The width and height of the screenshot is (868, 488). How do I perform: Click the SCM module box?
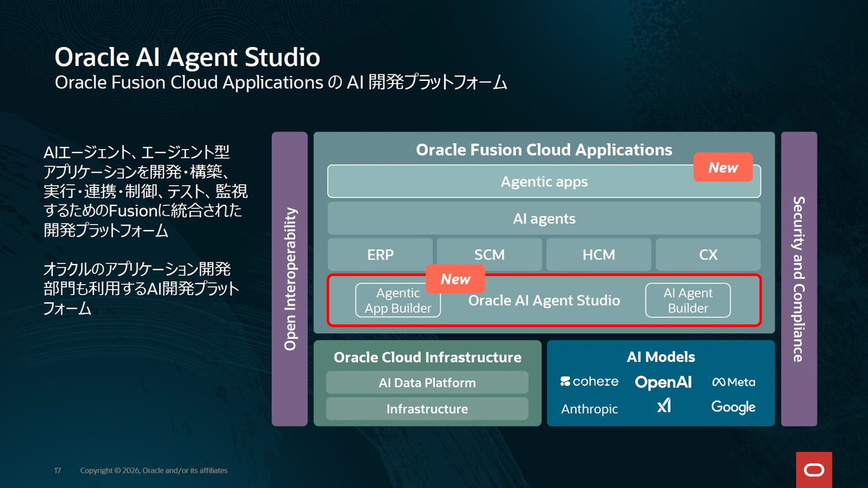tap(490, 255)
